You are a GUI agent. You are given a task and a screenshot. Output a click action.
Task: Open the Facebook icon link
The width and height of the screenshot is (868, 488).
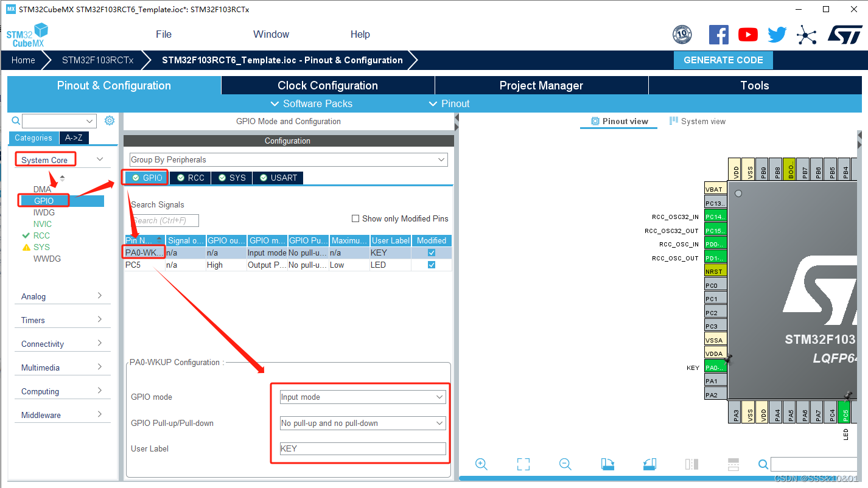point(718,35)
